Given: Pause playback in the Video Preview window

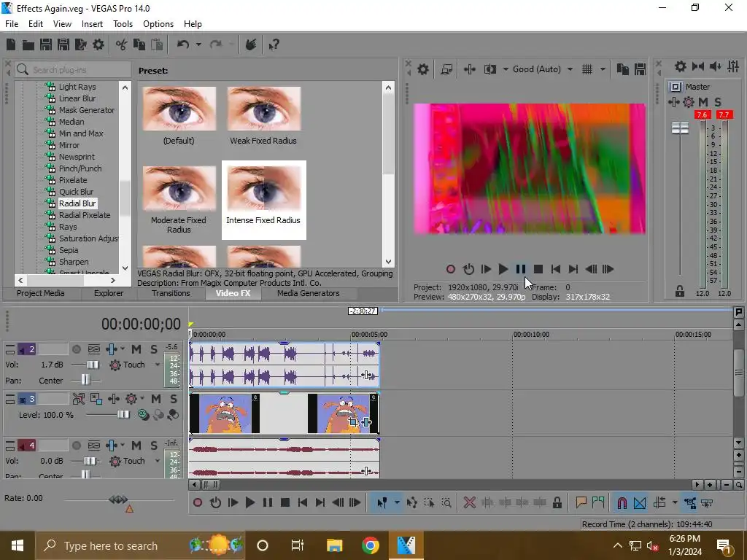Looking at the screenshot, I should pos(521,269).
